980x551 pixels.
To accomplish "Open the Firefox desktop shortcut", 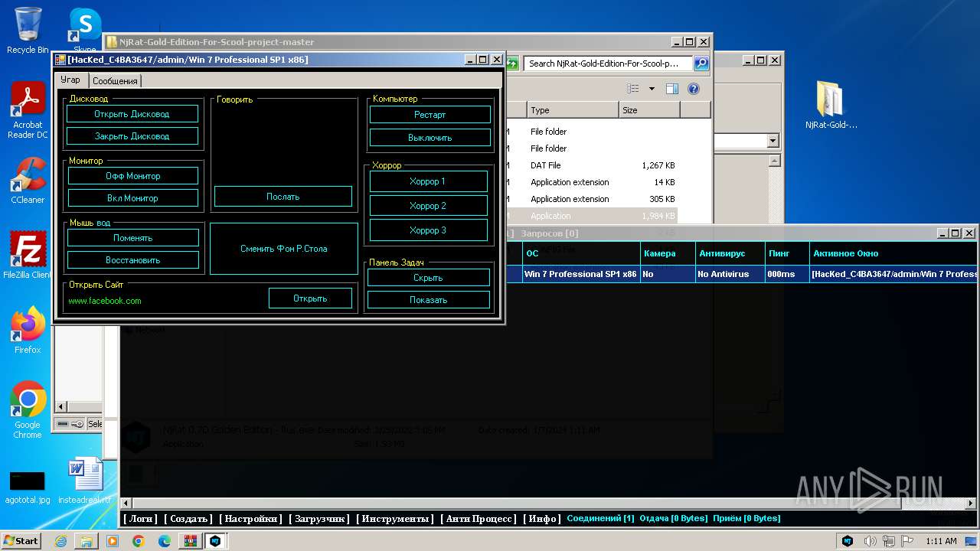I will click(28, 331).
